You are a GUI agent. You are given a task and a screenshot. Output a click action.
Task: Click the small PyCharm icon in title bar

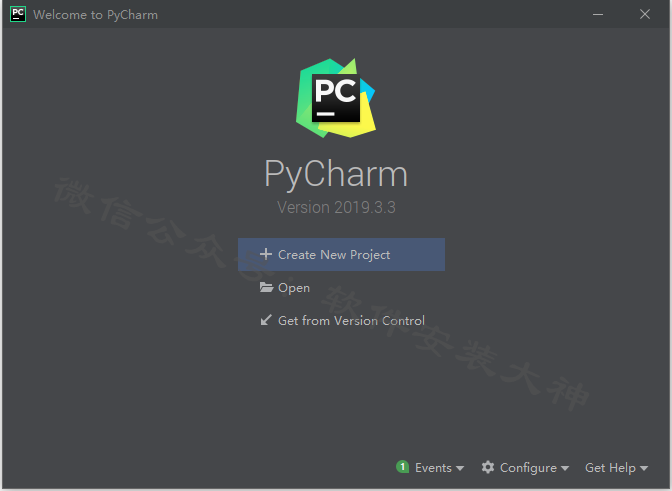click(18, 14)
